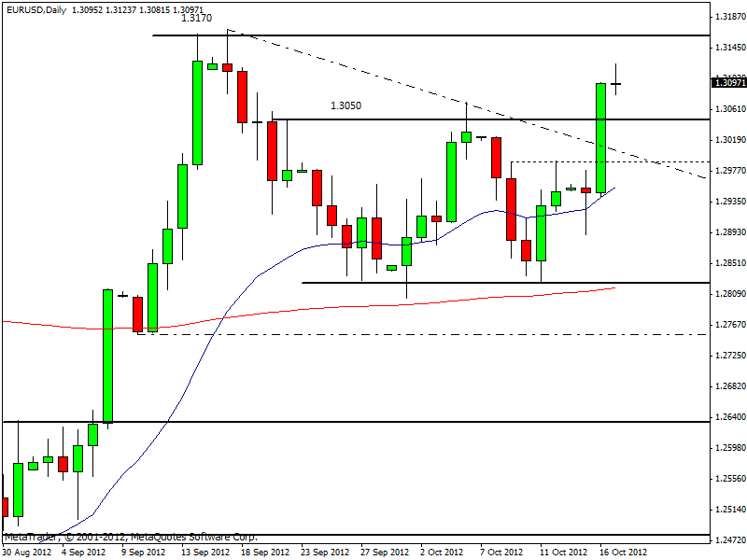This screenshot has width=747, height=560.
Task: Click the 2 Oct 2012 date label
Action: 444,552
